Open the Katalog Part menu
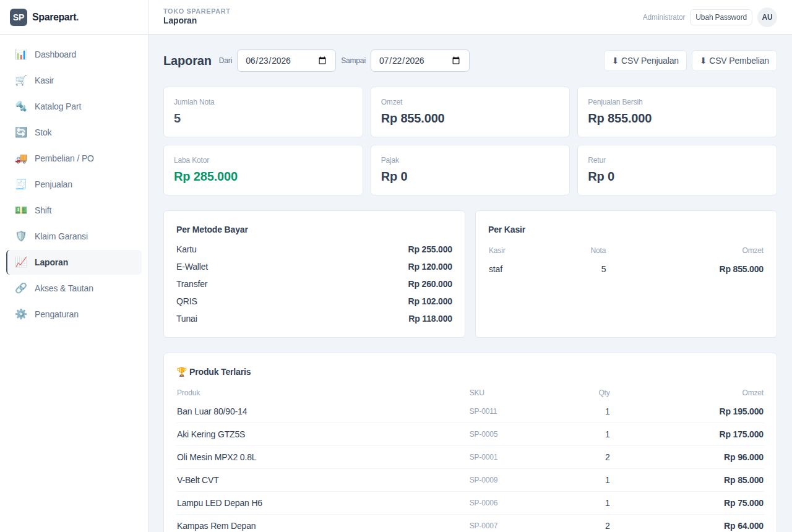 point(74,106)
